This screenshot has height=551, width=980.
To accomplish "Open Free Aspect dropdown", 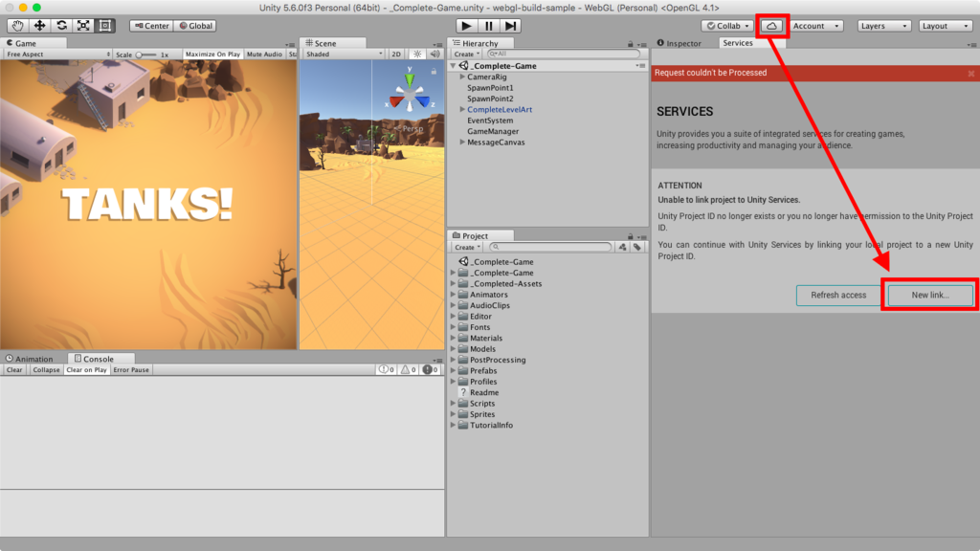I will 56,54.
